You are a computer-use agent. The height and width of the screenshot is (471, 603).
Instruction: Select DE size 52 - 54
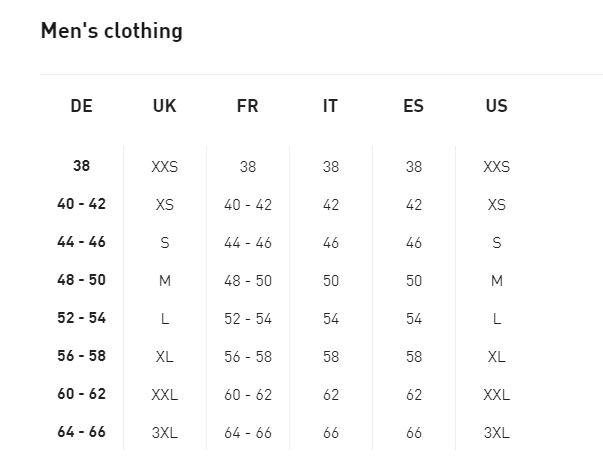click(x=82, y=318)
